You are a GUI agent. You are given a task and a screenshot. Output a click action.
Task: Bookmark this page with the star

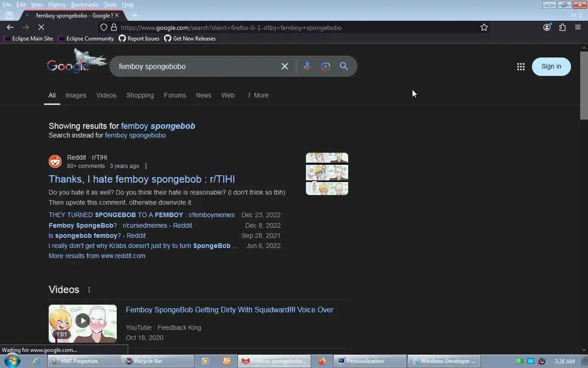[x=484, y=28]
